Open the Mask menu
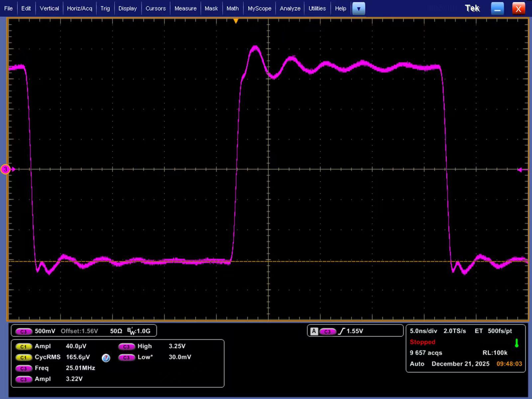This screenshot has height=399, width=532. (211, 8)
